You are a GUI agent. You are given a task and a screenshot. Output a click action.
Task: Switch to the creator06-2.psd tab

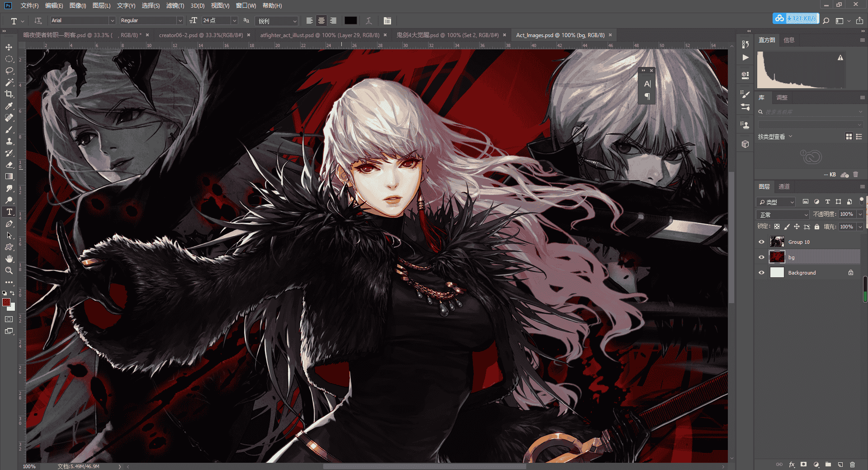[201, 35]
